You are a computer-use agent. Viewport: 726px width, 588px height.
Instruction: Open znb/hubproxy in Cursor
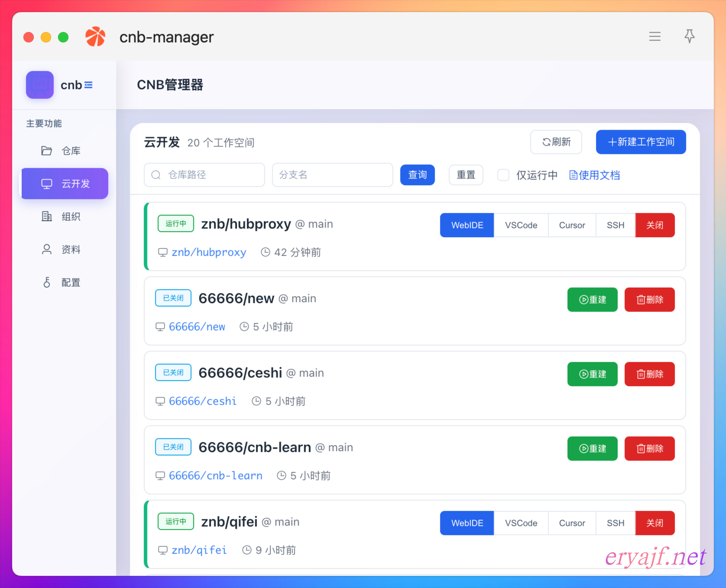[572, 225]
